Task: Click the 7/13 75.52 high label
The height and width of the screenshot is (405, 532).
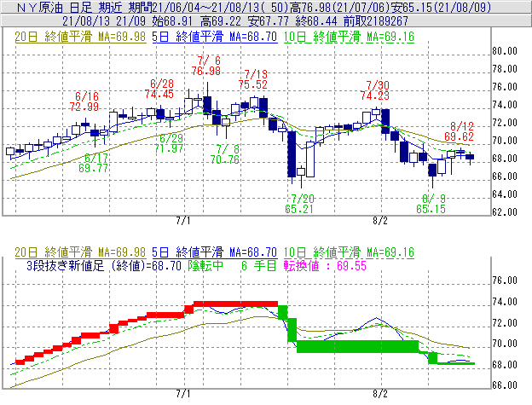Action: 253,79
